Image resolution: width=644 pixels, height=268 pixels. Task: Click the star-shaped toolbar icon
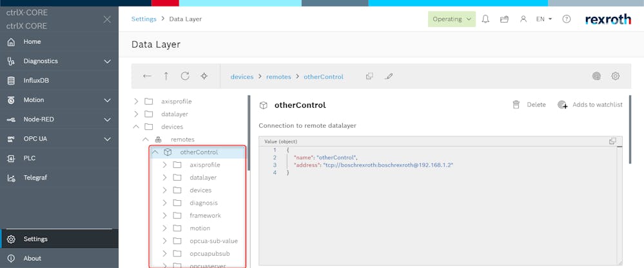pos(204,76)
